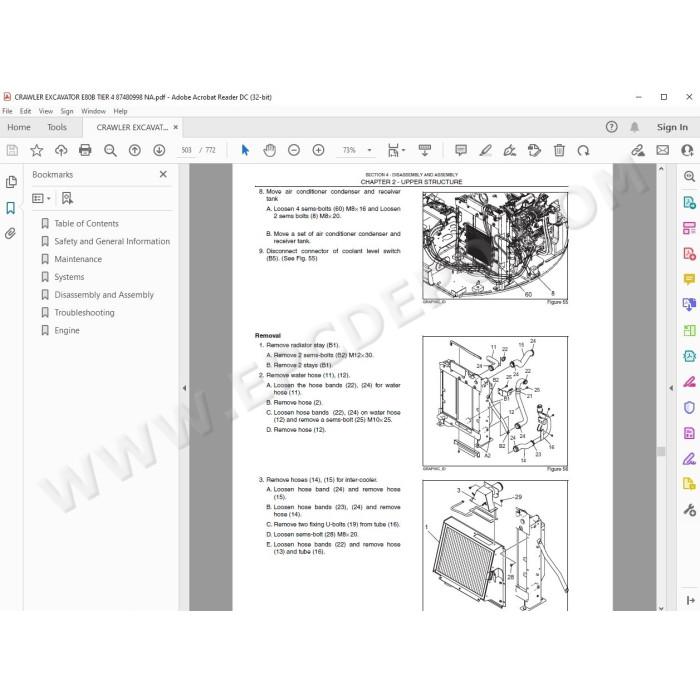
Task: Open the Export PDF tool in sidebar
Action: (689, 203)
